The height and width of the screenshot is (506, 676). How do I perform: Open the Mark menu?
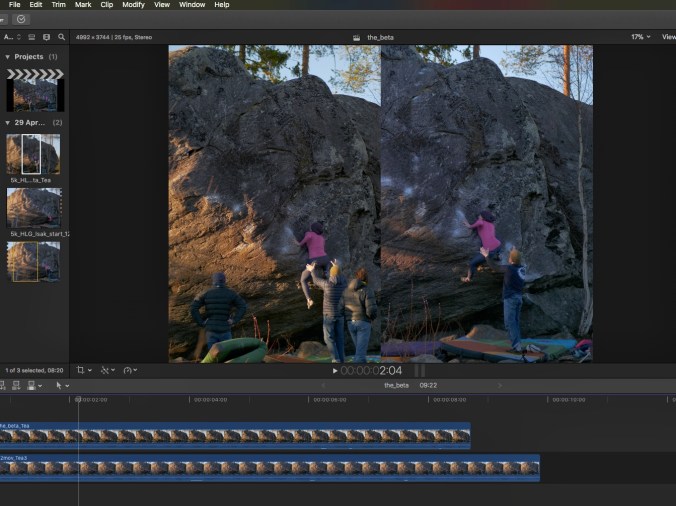coord(83,5)
